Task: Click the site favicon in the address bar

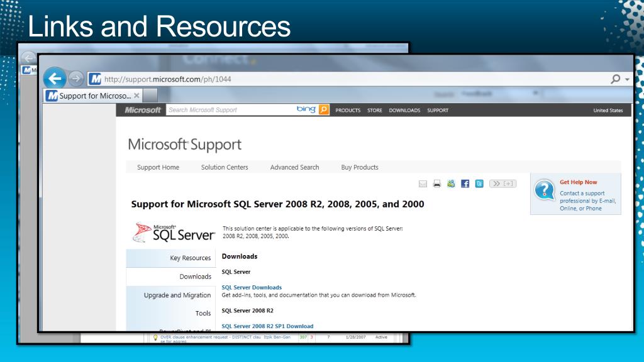Action: tap(96, 79)
